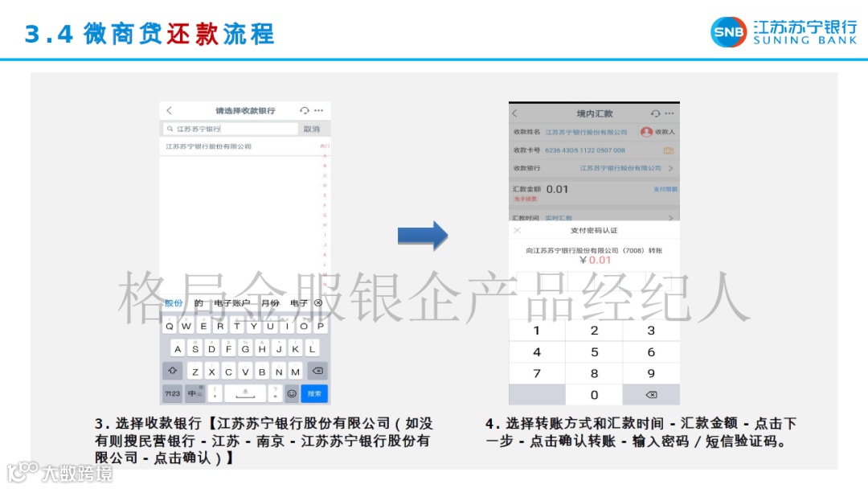Tap the camera icon beside 收款卡号

(669, 150)
